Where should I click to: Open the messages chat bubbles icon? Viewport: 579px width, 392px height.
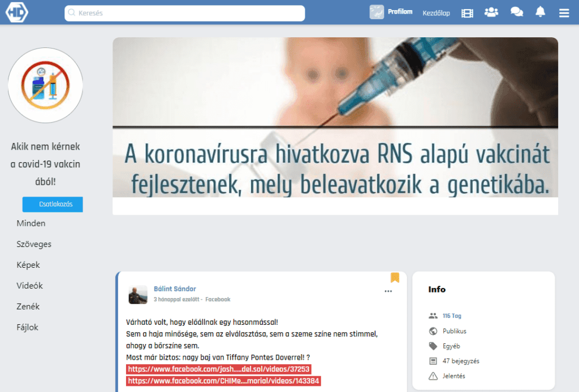(x=516, y=12)
